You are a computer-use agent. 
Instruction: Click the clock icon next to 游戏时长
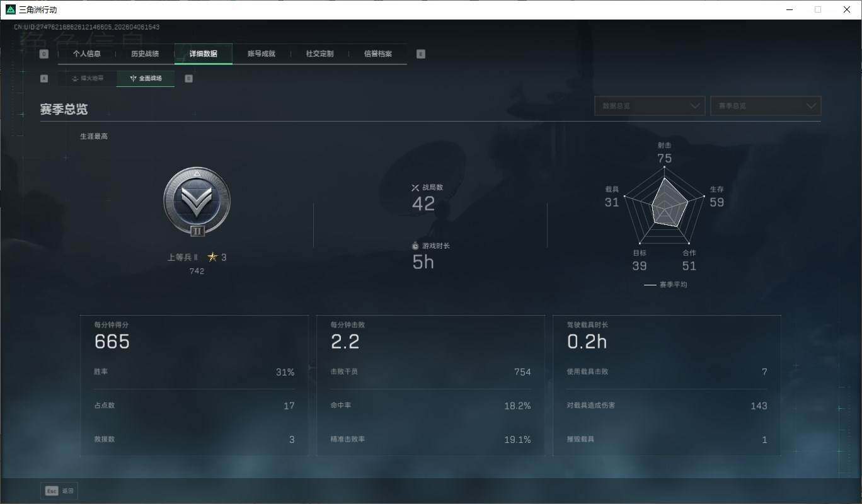[x=415, y=245]
